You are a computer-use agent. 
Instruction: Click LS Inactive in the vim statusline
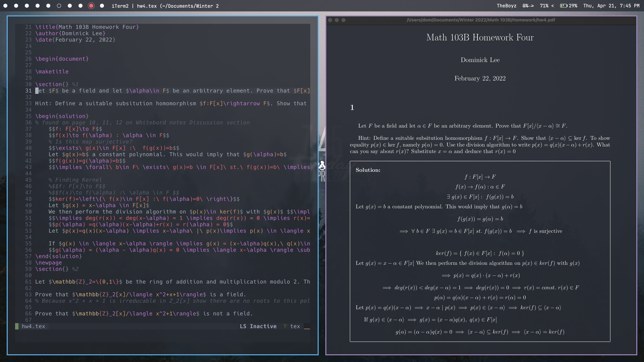click(x=258, y=326)
